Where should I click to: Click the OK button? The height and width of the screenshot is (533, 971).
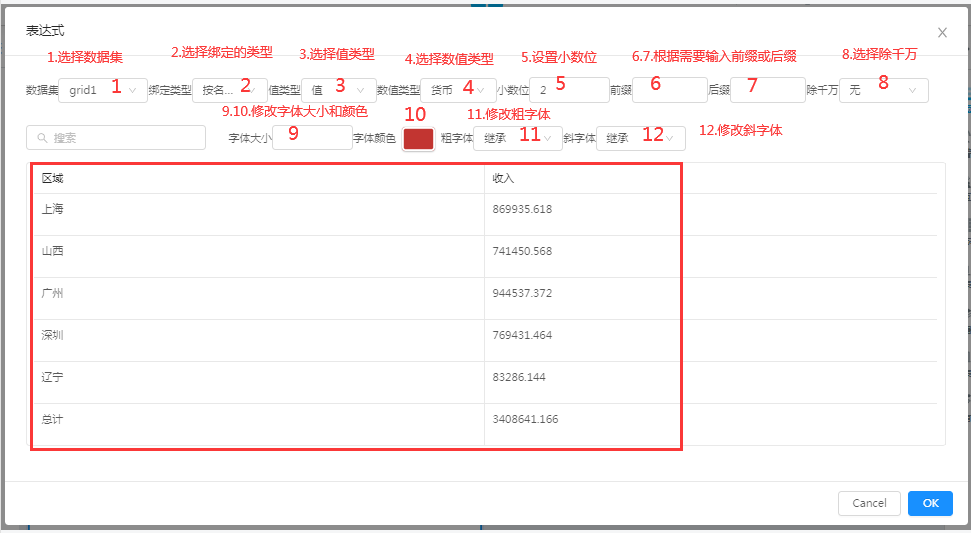click(x=930, y=503)
